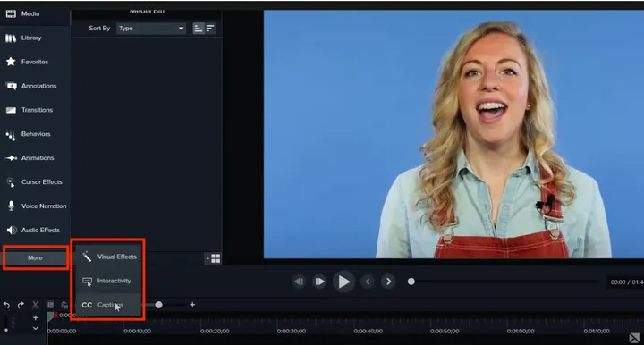The width and height of the screenshot is (644, 345).
Task: Expand track options chevron below plus
Action: (x=35, y=328)
